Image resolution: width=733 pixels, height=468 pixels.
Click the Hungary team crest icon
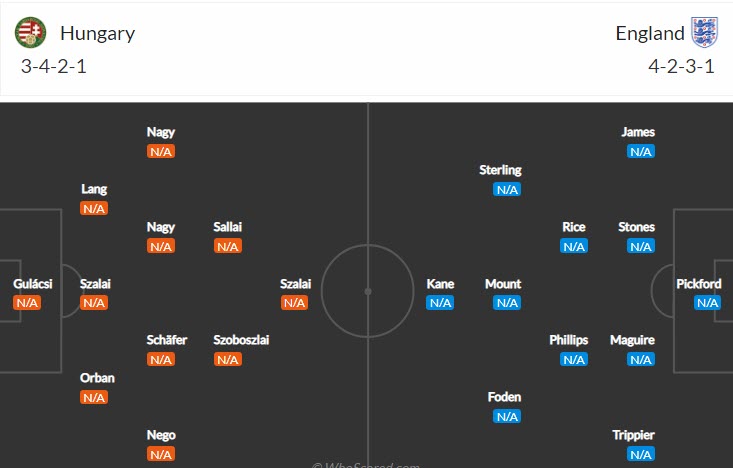coord(31,33)
